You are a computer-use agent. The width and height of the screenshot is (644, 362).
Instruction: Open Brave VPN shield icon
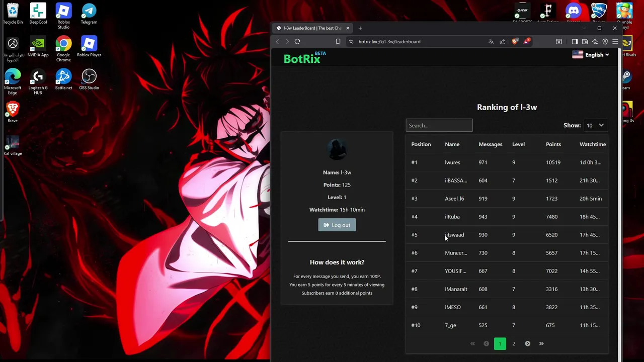(605, 42)
